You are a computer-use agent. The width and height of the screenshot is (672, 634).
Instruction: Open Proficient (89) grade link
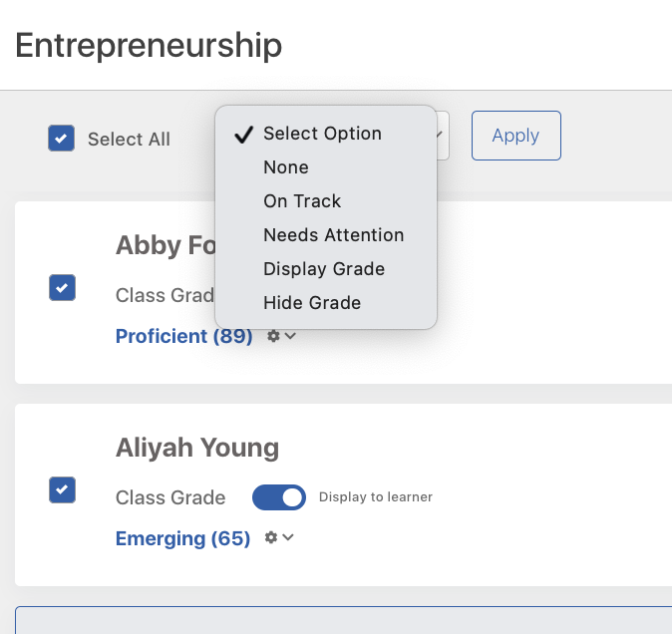(x=183, y=336)
